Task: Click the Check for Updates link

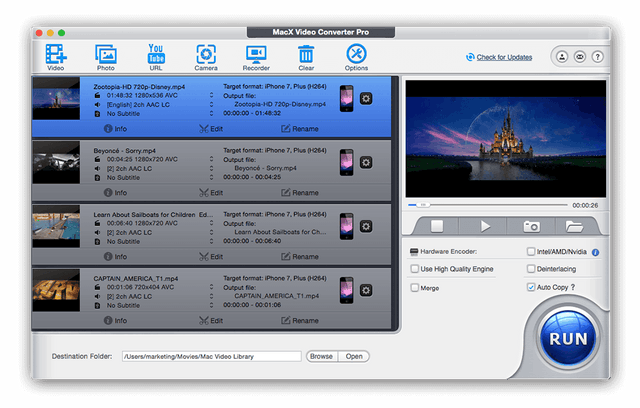Action: (x=504, y=57)
